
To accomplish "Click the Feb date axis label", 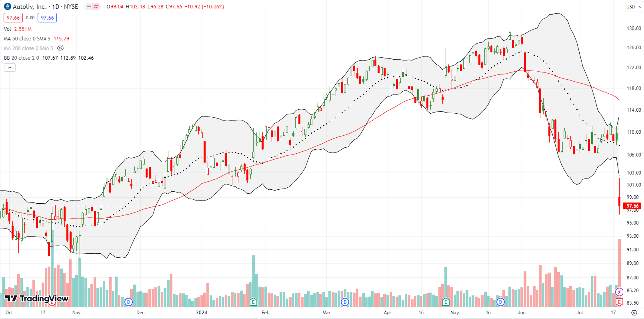I will pos(265,313).
